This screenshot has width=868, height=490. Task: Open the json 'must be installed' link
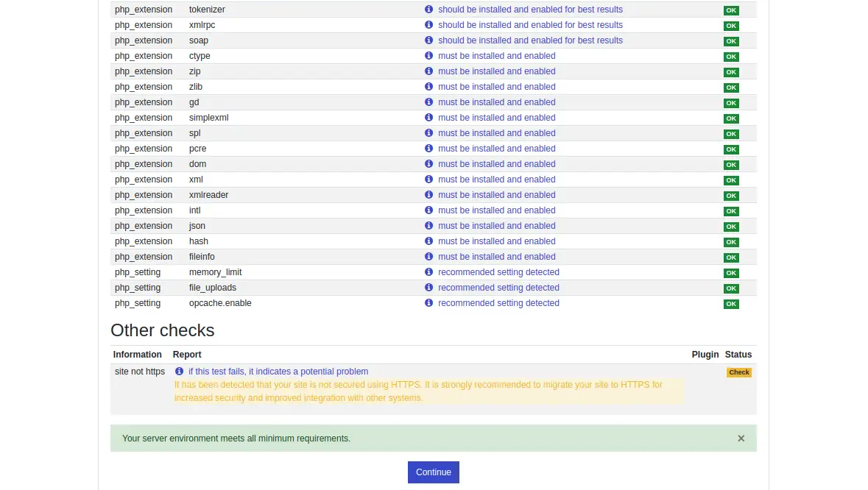496,226
